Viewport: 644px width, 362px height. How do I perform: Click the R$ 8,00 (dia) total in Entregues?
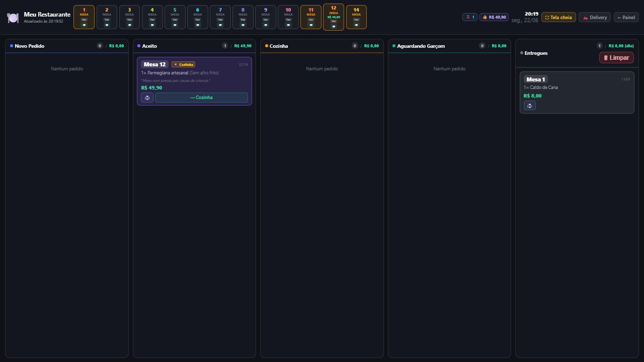(621, 46)
